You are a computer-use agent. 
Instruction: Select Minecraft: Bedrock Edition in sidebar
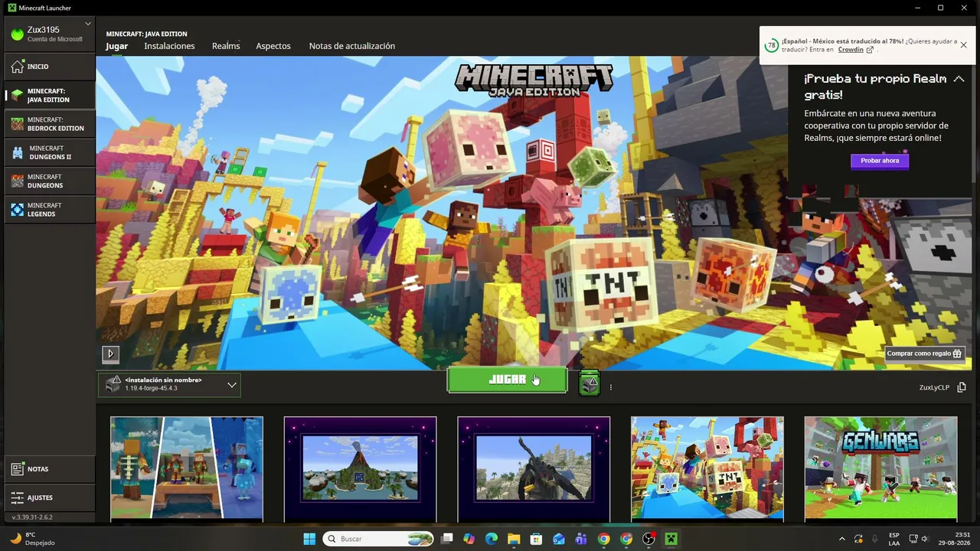tap(50, 124)
